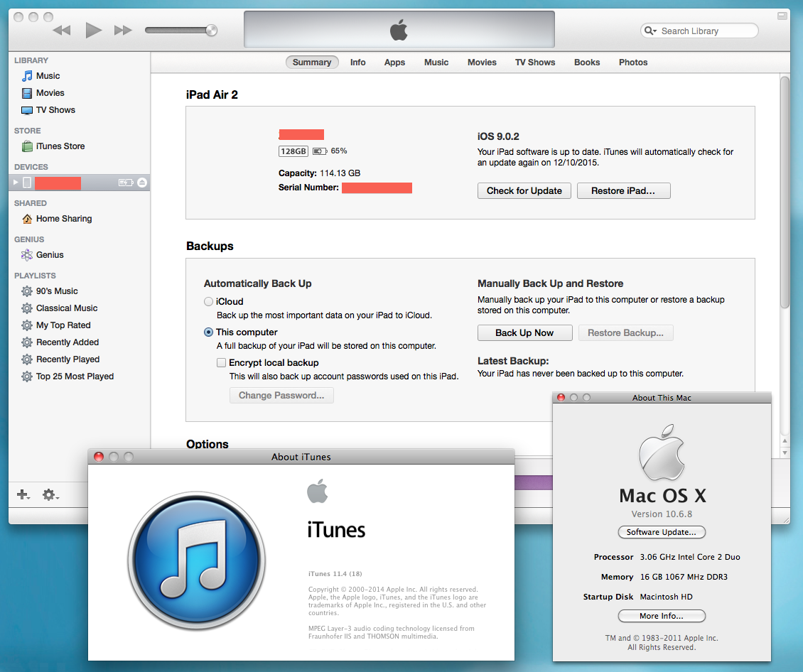Open Software Update in About This Mac

click(x=661, y=532)
